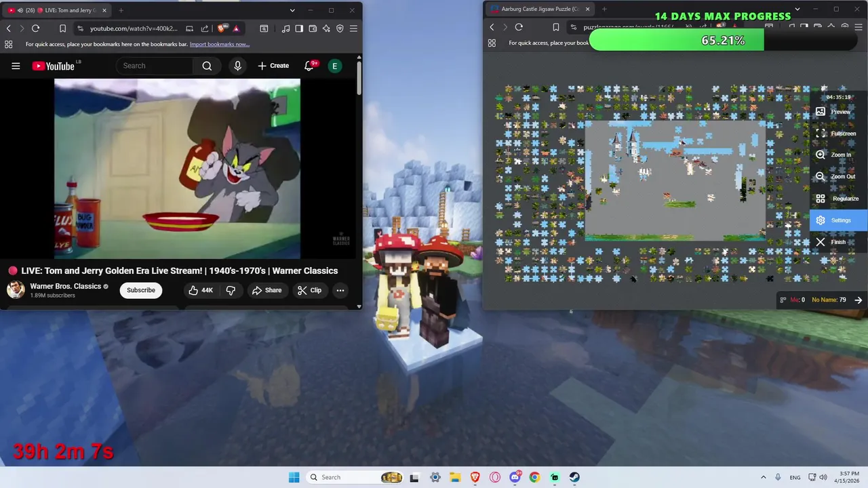868x488 pixels.
Task: Subscribe to Warner Bros. Classics
Action: pyautogui.click(x=141, y=290)
